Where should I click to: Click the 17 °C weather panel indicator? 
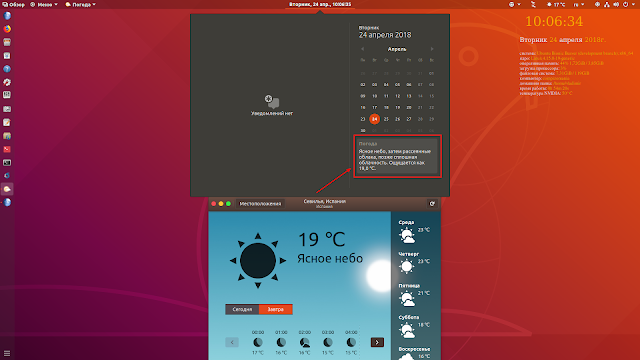(x=556, y=4)
